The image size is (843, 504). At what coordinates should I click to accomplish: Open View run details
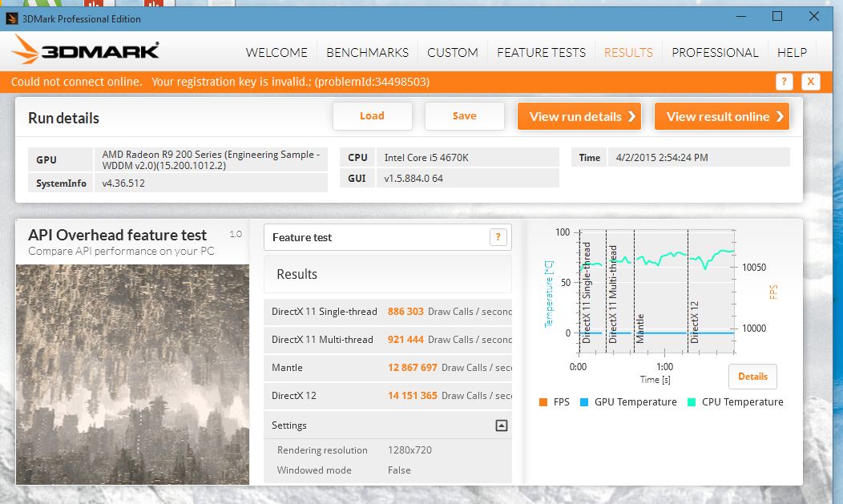click(x=579, y=116)
